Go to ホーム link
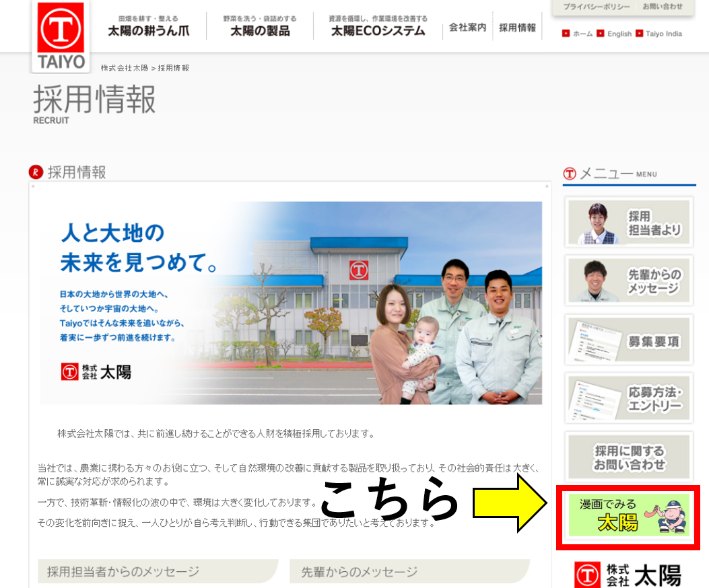The width and height of the screenshot is (709, 588). click(582, 34)
